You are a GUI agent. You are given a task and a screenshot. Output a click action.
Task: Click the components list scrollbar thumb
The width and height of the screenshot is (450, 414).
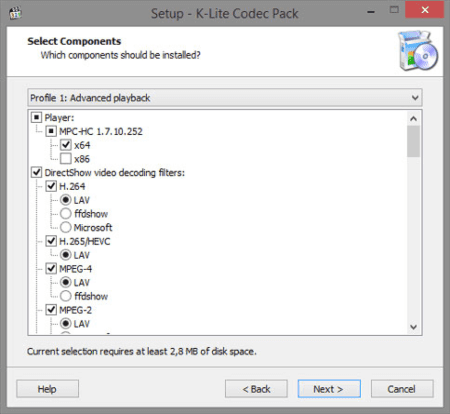point(413,141)
